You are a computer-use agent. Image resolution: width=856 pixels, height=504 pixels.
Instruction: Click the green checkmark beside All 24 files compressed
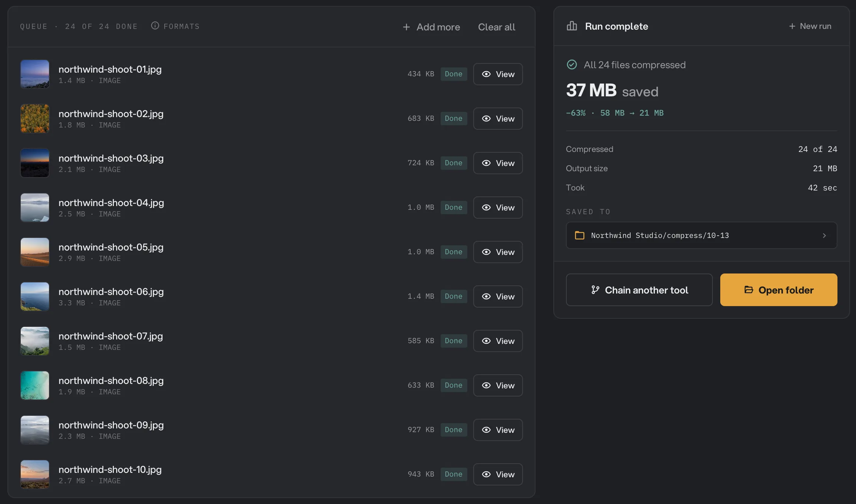(x=572, y=64)
